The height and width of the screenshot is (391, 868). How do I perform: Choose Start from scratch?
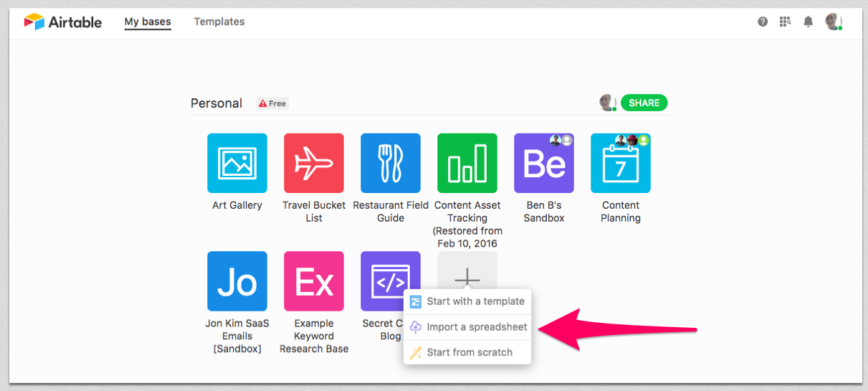point(467,352)
